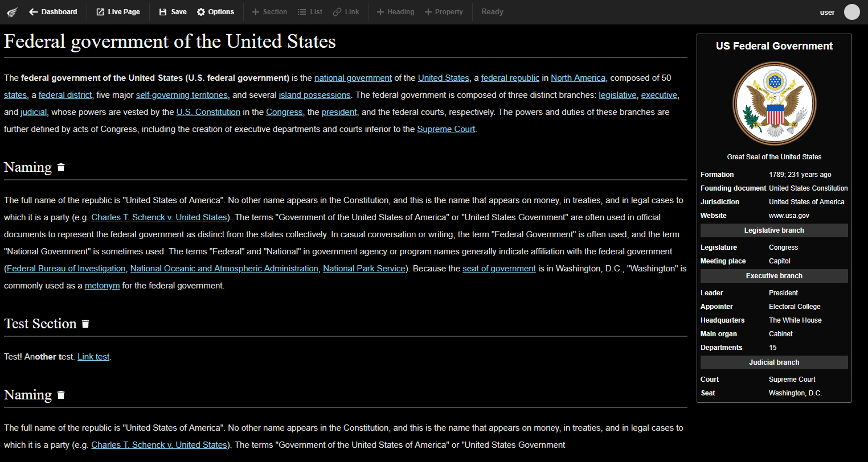The width and height of the screenshot is (868, 462).
Task: Delete the first Naming section
Action: (x=61, y=167)
